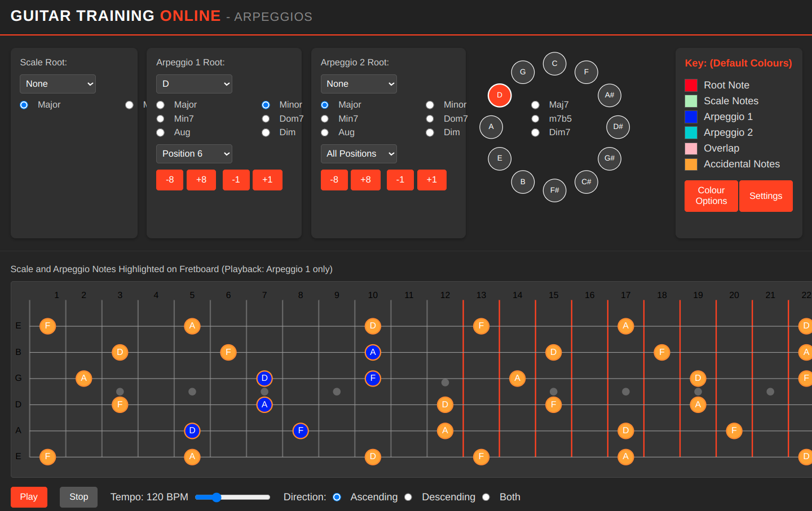Image resolution: width=812 pixels, height=511 pixels.
Task: Select the red D root on the note circle
Action: pyautogui.click(x=500, y=96)
